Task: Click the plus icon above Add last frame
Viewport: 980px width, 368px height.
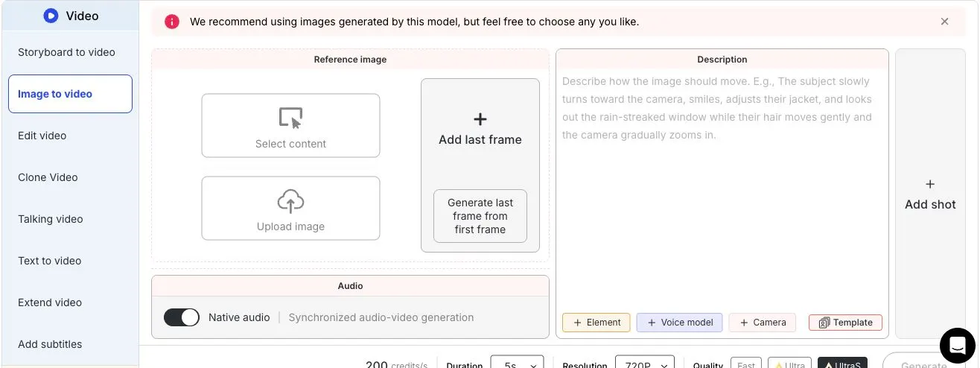Action: [x=480, y=119]
